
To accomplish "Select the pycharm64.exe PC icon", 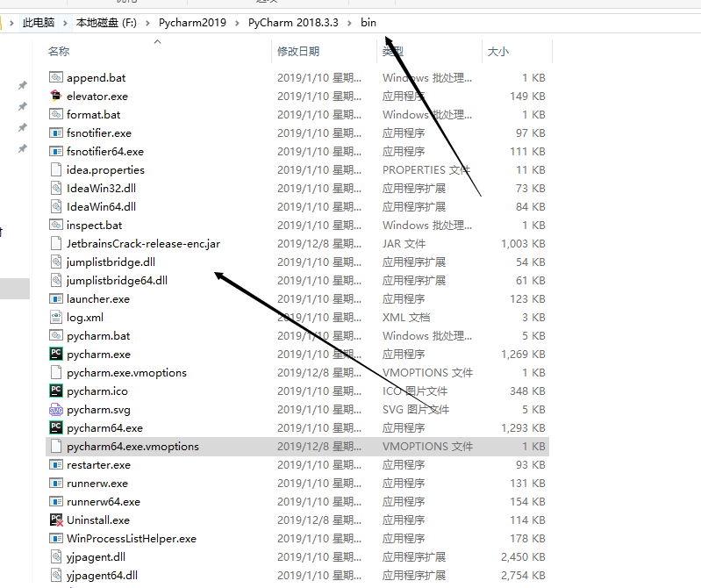I will click(x=56, y=427).
